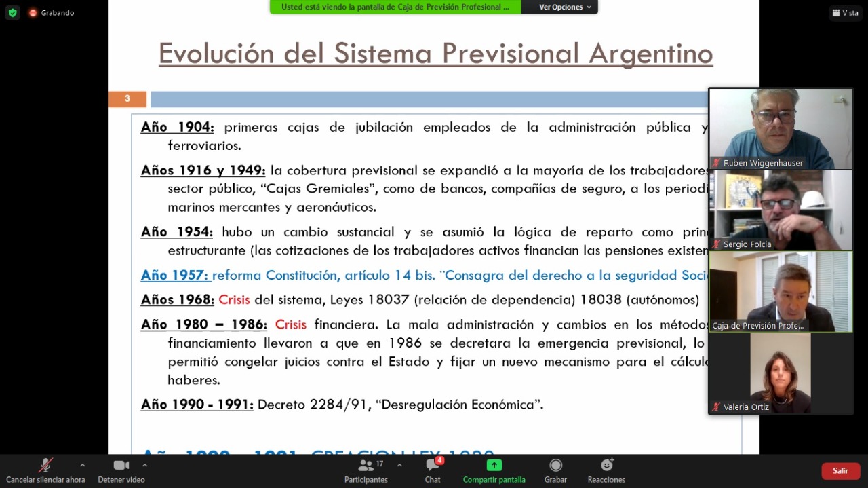Click the Años 1968: heading
Screen dimensions: 868x488
(177, 299)
